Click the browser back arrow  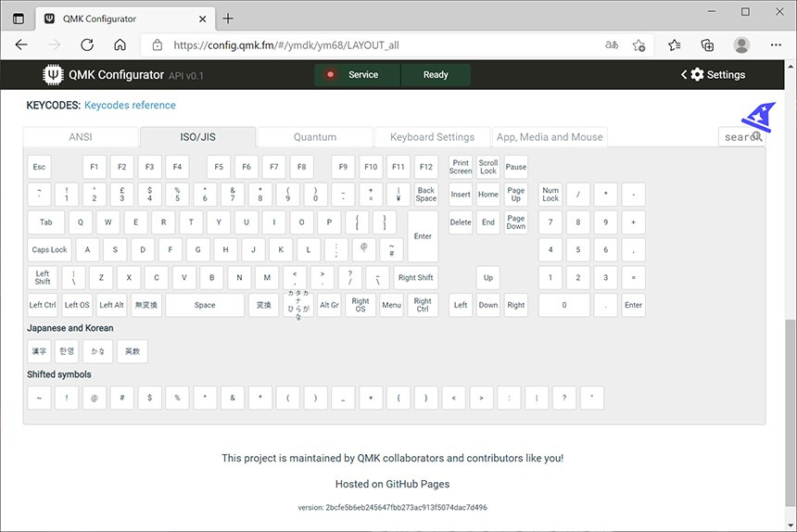21,44
